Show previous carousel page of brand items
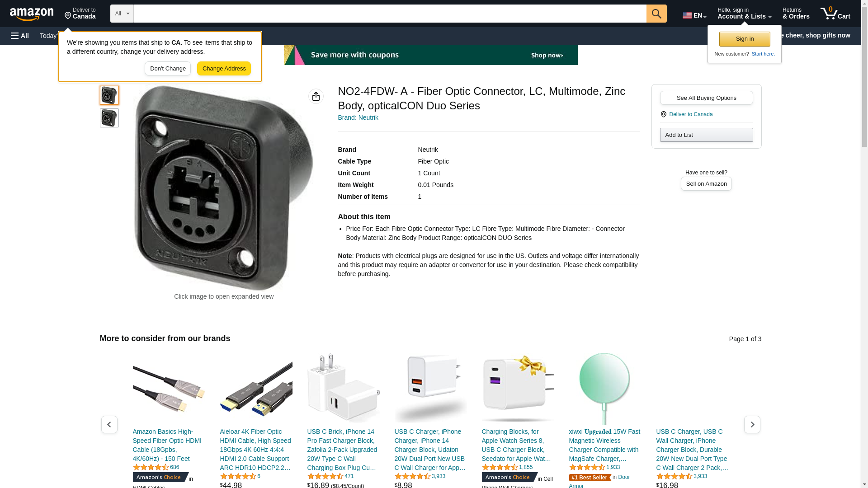The width and height of the screenshot is (868, 488). [x=109, y=424]
